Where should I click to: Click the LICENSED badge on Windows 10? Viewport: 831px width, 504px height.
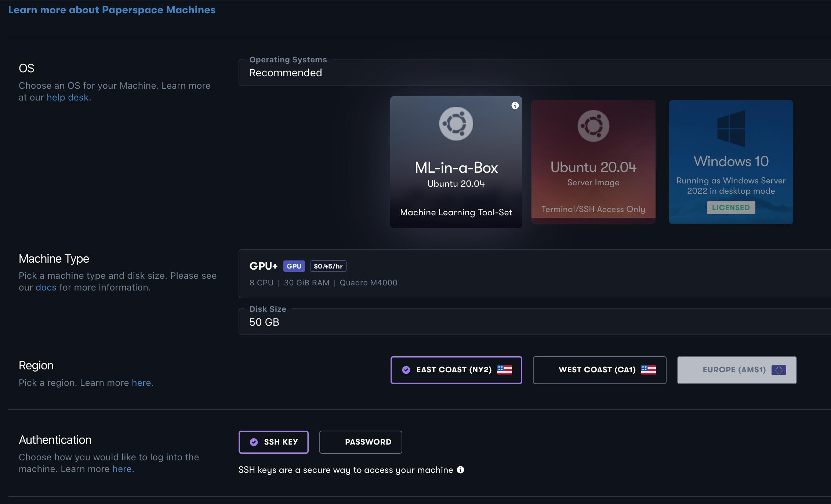coord(731,208)
